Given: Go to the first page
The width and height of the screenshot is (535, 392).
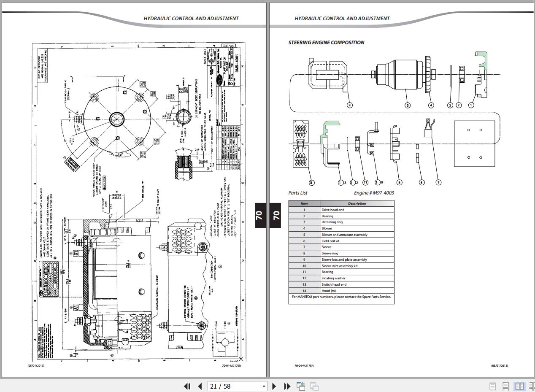Looking at the screenshot, I should click(187, 386).
